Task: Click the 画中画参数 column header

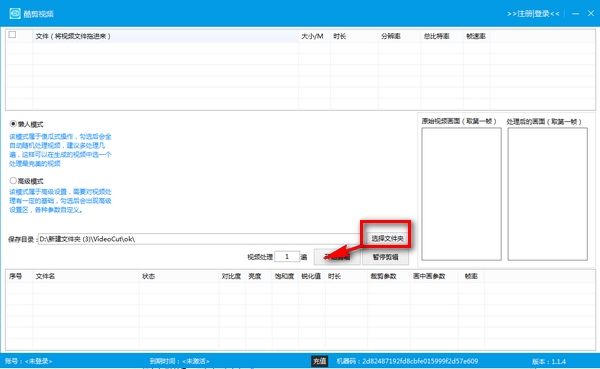Action: [x=434, y=276]
